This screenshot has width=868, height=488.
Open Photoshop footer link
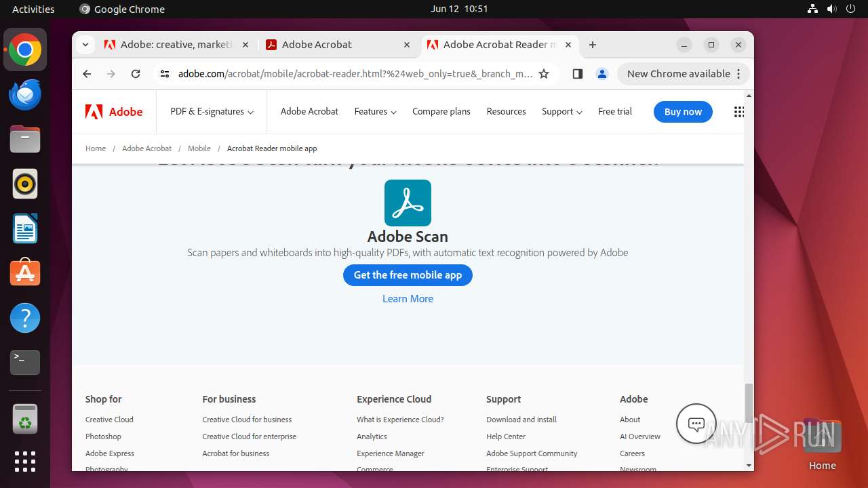point(103,436)
